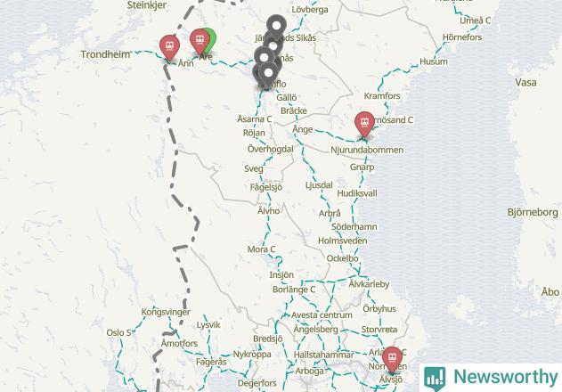Select the red train marker above Älvsjö

[392, 359]
